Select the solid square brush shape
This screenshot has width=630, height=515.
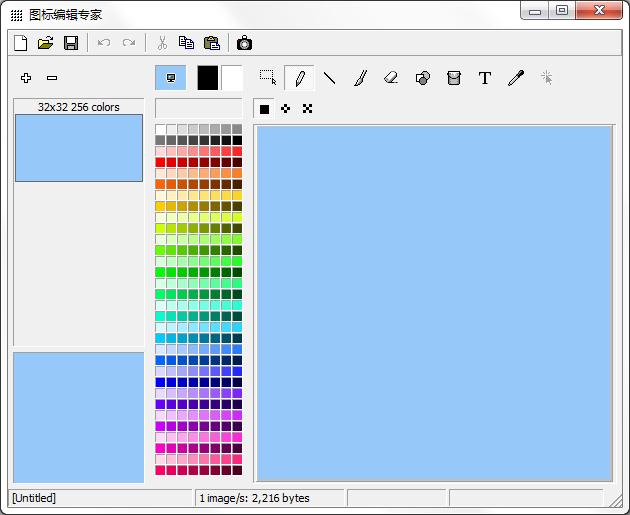265,109
